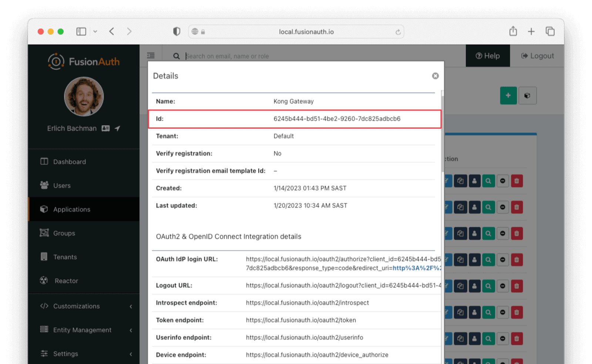Go to Users in the sidebar
Viewport: 592px width, 364px height.
click(84, 186)
